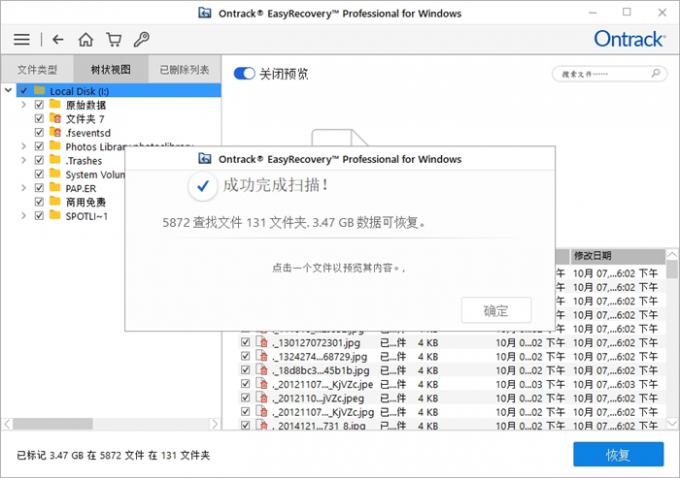Select the Local Disk (I:) tree row
Image resolution: width=680 pixels, height=478 pixels.
118,91
